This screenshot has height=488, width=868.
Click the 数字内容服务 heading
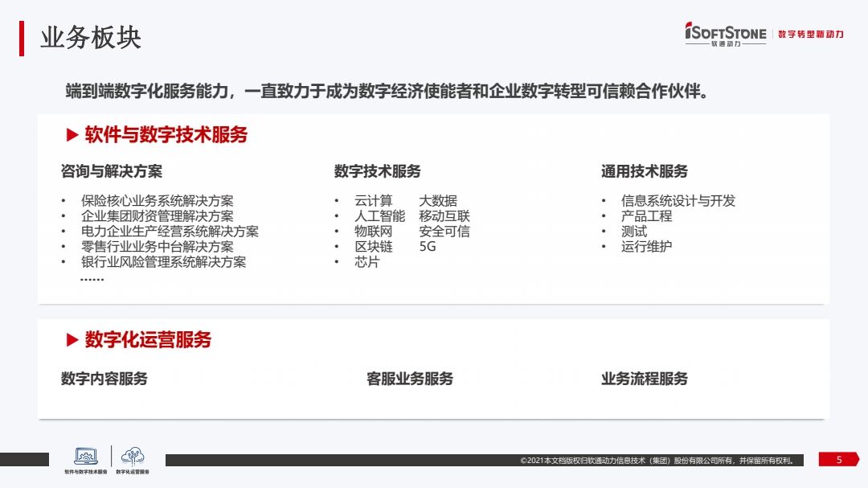click(104, 379)
